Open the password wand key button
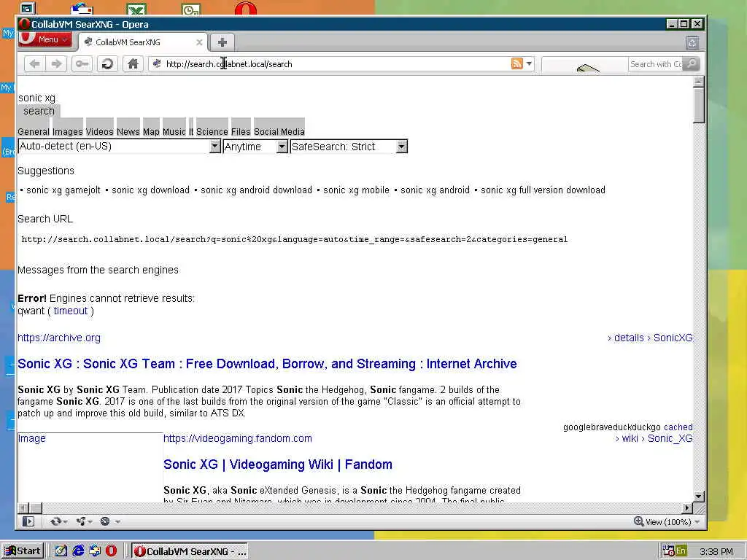Screen dimensions: 747x560 tap(82, 64)
